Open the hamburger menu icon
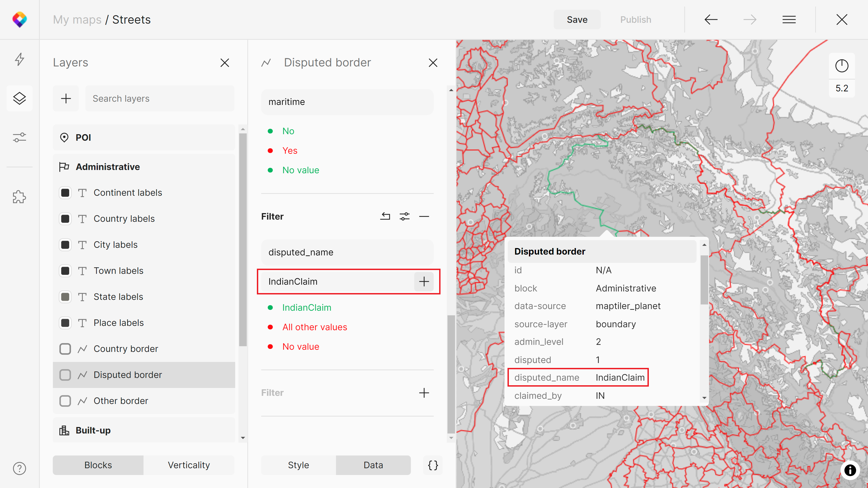This screenshot has height=488, width=868. tap(789, 20)
